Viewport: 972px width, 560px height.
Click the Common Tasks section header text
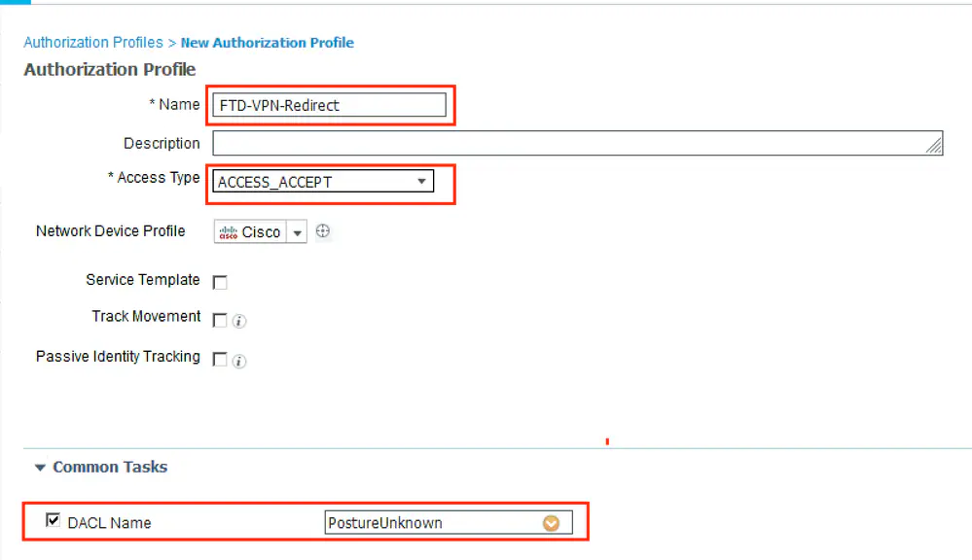click(x=110, y=468)
